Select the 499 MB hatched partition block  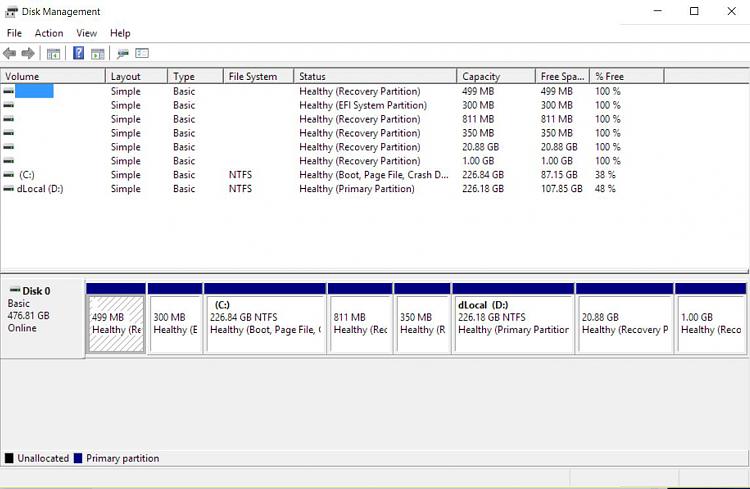click(x=116, y=324)
